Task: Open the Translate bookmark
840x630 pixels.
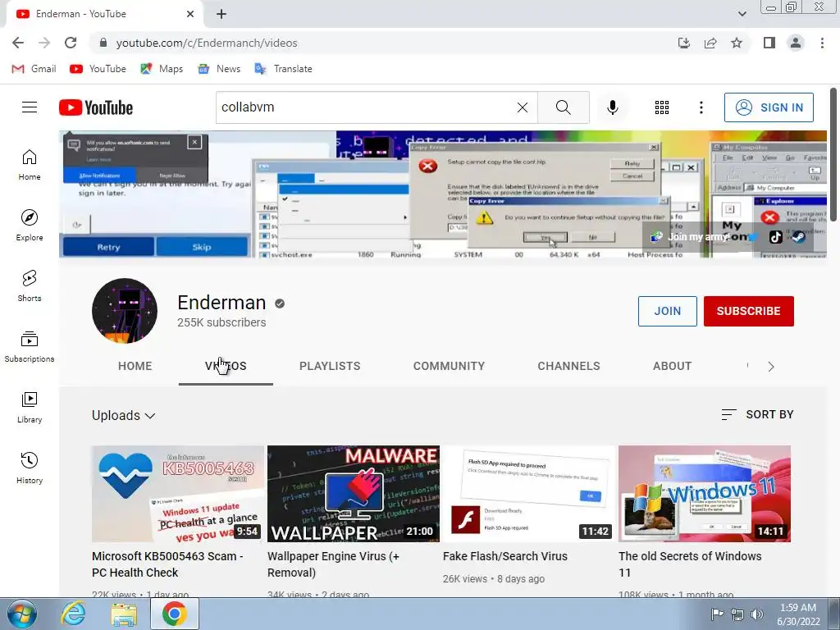Action: click(283, 69)
